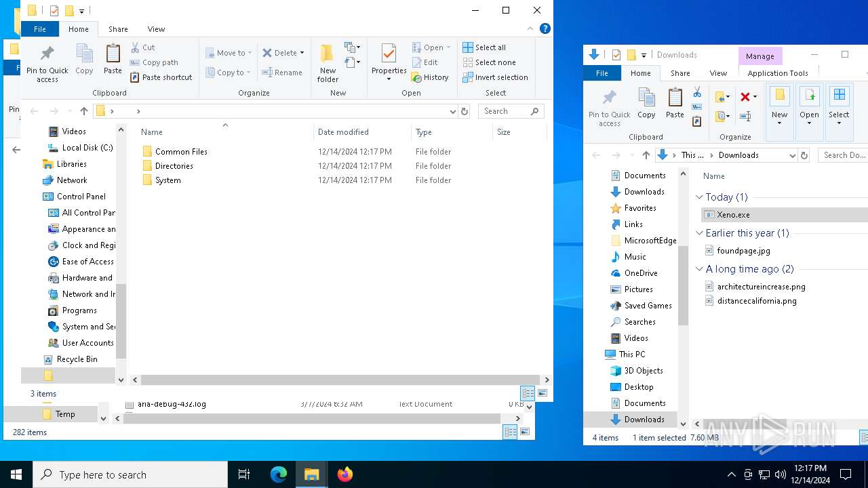The height and width of the screenshot is (488, 868).
Task: Open History in the ribbon
Action: (431, 77)
